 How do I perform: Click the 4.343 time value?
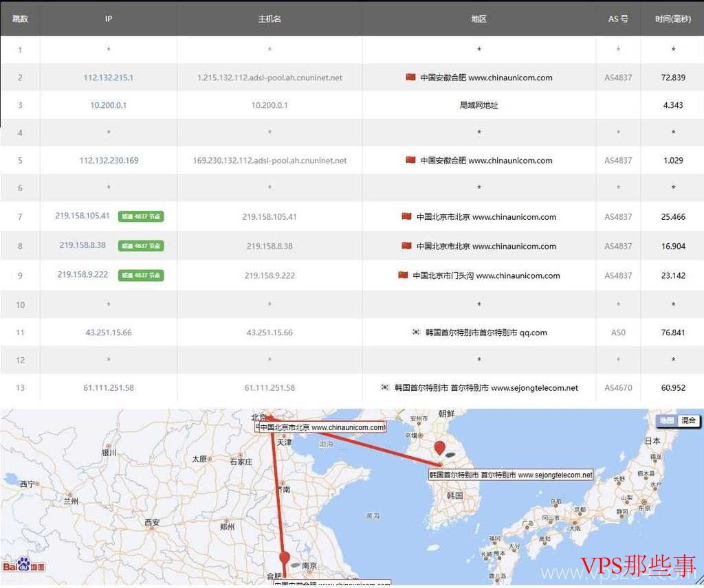(x=673, y=105)
